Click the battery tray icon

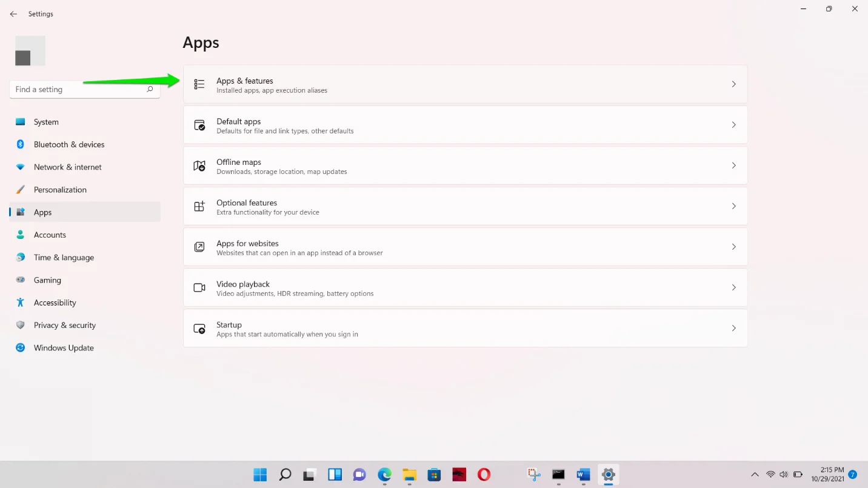point(798,474)
